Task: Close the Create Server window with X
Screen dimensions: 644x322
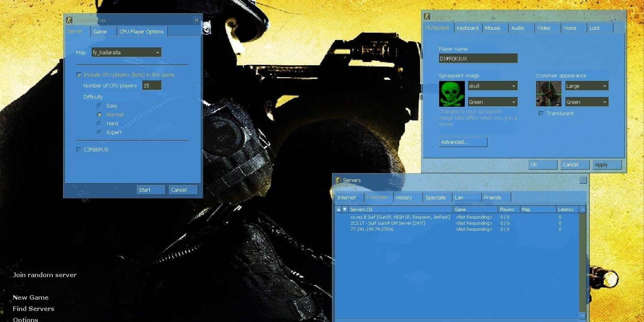Action: pyautogui.click(x=196, y=20)
